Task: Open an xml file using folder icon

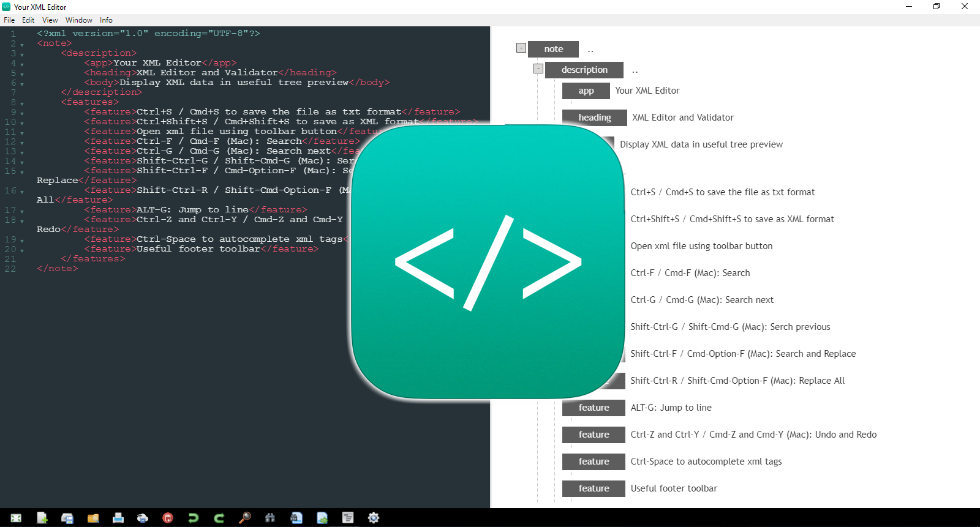Action: 93,518
